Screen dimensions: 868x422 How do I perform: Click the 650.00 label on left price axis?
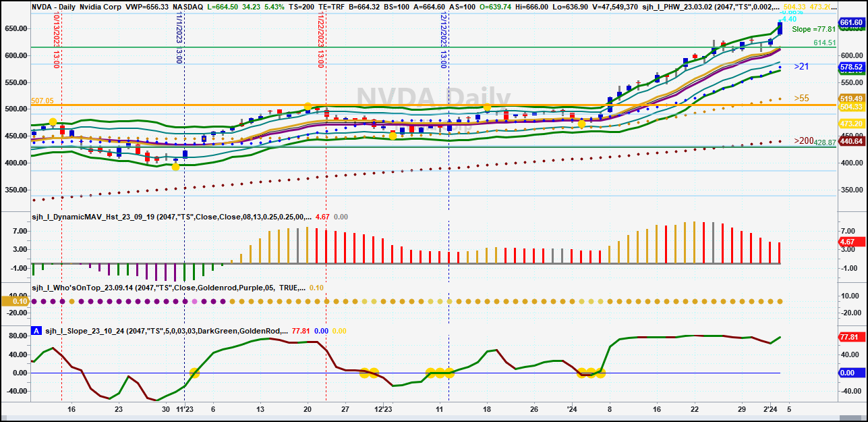click(15, 28)
